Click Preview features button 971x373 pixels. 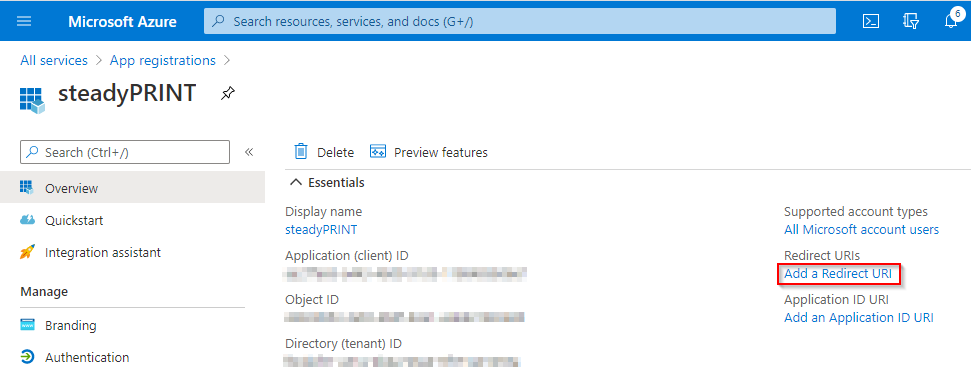click(429, 152)
